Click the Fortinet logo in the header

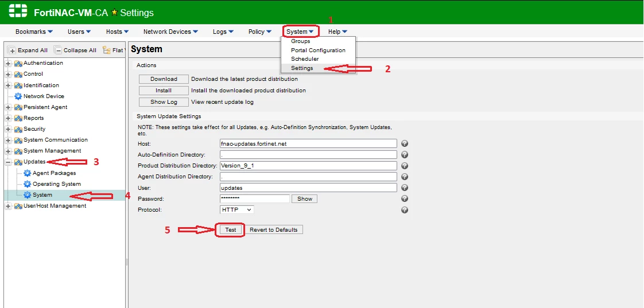coord(18,12)
